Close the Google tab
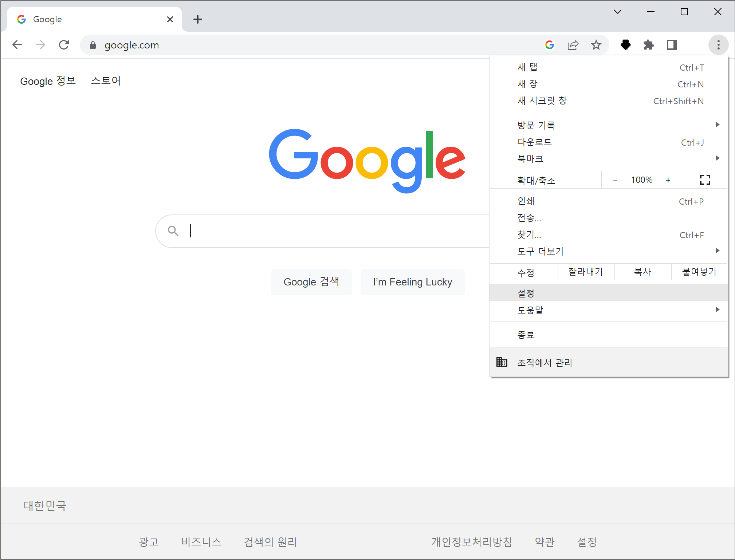 click(170, 19)
